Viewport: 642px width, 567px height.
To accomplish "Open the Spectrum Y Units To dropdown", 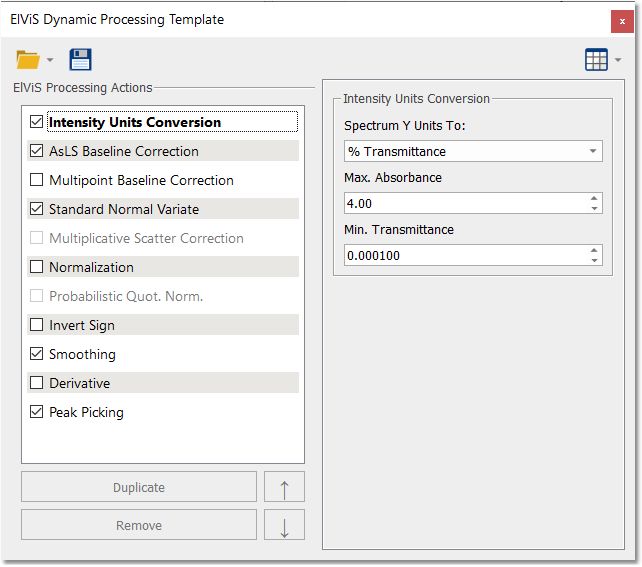I will [594, 152].
